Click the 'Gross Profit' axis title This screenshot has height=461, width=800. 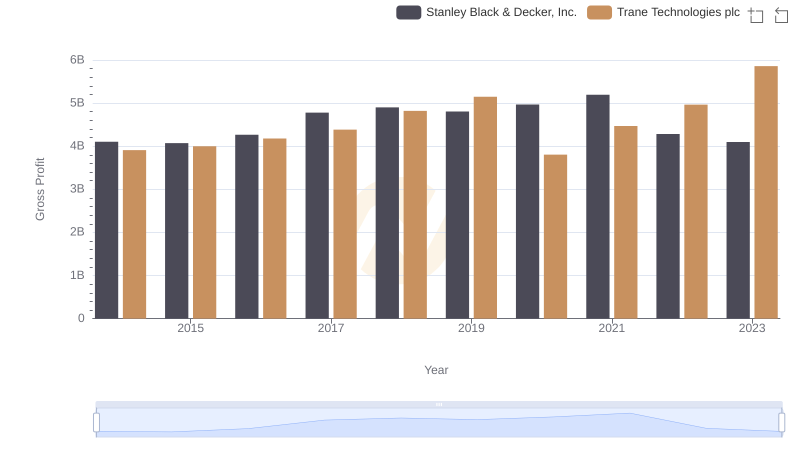coord(40,189)
